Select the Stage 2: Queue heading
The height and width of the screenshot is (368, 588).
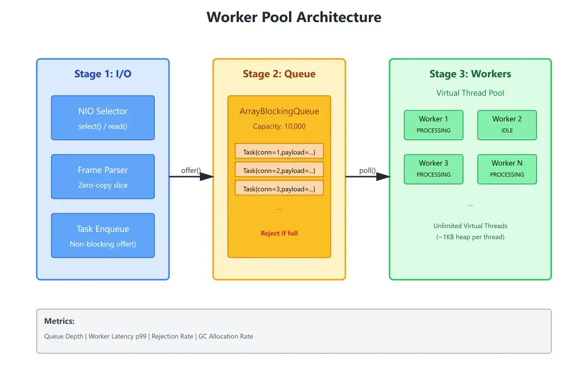pos(279,74)
